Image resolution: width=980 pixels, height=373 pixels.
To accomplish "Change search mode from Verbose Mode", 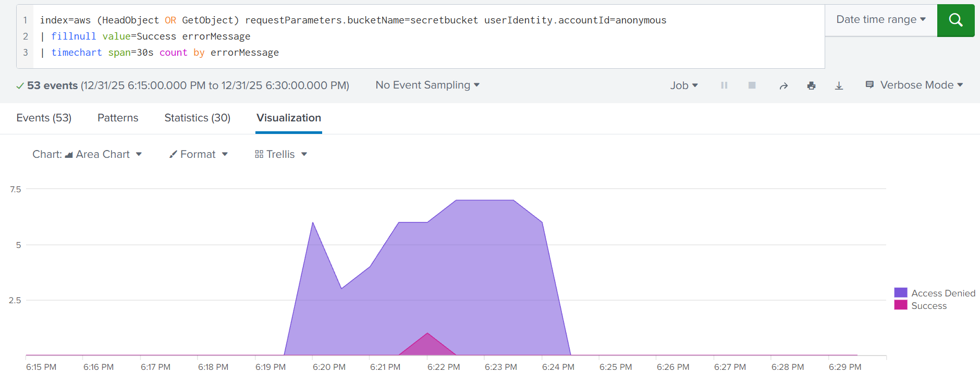I will tap(914, 85).
